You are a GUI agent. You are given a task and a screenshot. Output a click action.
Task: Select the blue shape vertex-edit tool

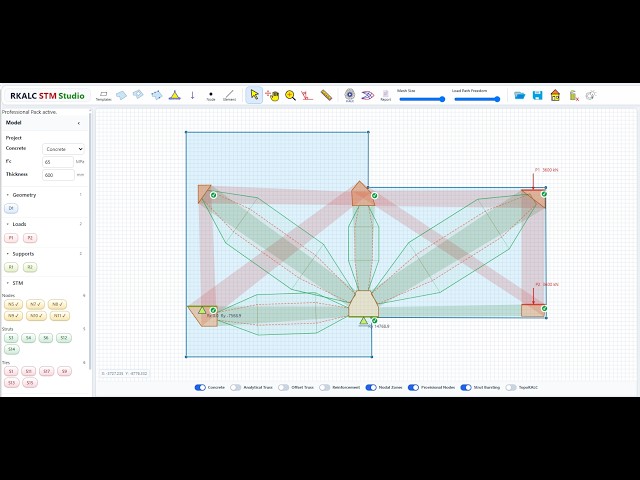(x=157, y=95)
